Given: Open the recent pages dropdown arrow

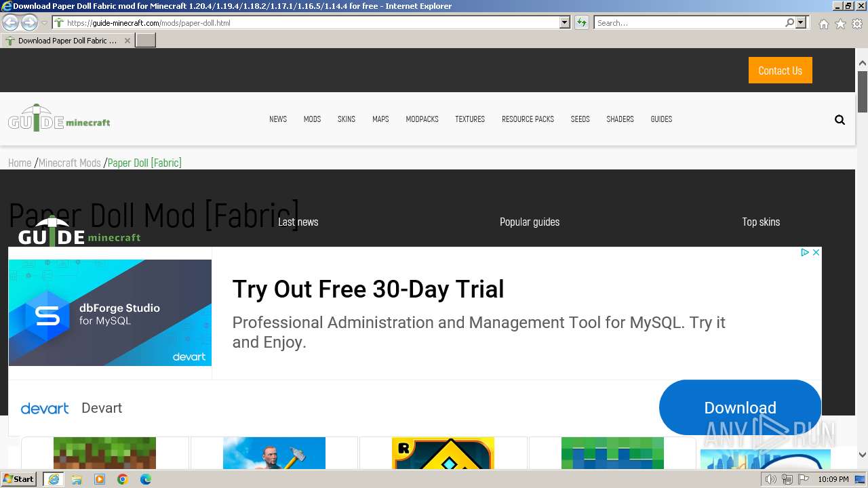Looking at the screenshot, I should (44, 23).
